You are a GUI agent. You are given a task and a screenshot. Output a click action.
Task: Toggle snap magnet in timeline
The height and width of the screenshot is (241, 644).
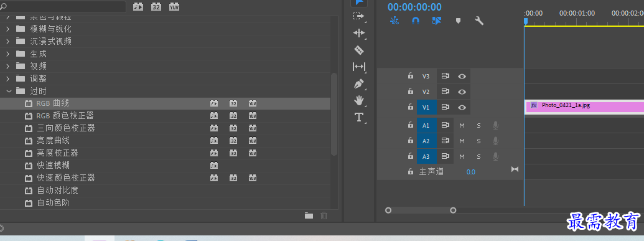[416, 21]
